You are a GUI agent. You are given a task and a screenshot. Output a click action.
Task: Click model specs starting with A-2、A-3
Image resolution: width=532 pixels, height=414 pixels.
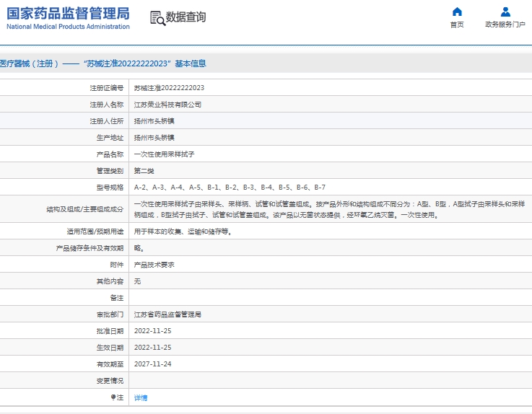[230, 187]
